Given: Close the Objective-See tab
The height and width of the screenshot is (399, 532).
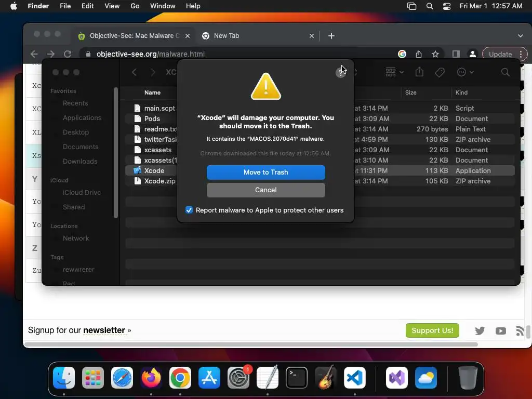Looking at the screenshot, I should (187, 36).
